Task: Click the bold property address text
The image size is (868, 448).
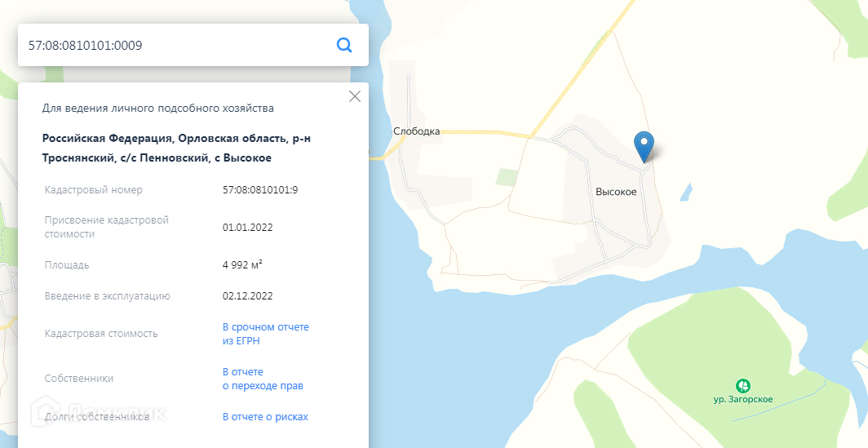Action: tap(176, 148)
